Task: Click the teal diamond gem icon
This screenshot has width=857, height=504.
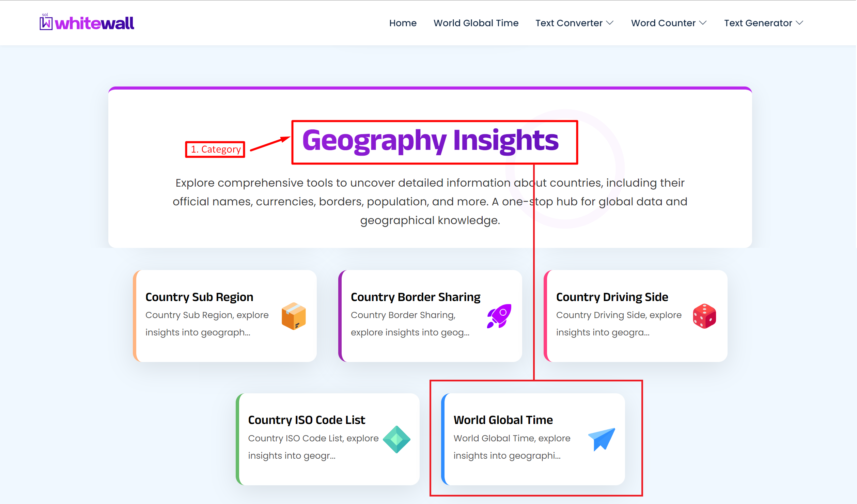Action: [x=396, y=439]
